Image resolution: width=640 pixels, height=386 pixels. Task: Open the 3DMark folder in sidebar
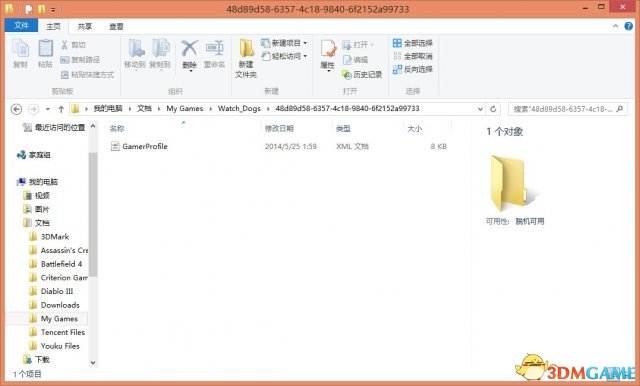pos(49,237)
